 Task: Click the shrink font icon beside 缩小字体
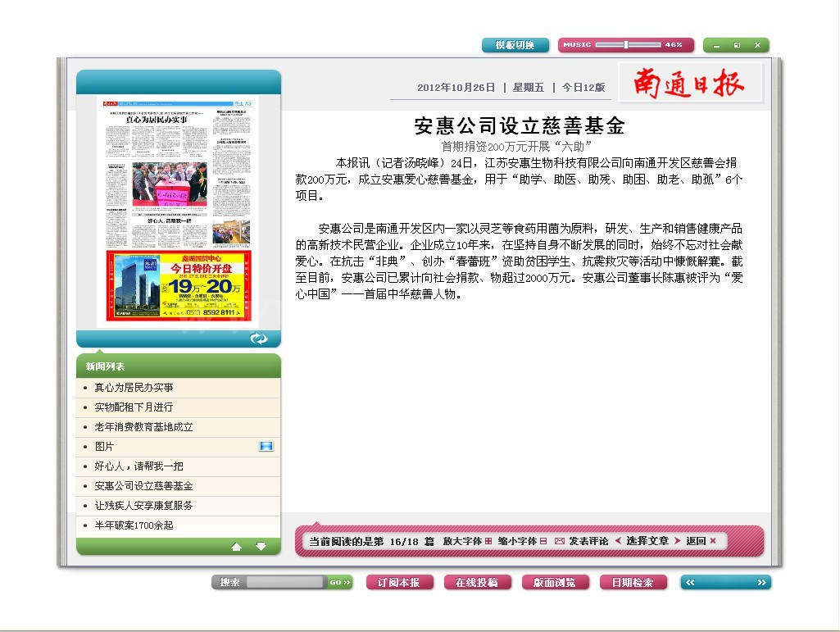[543, 541]
